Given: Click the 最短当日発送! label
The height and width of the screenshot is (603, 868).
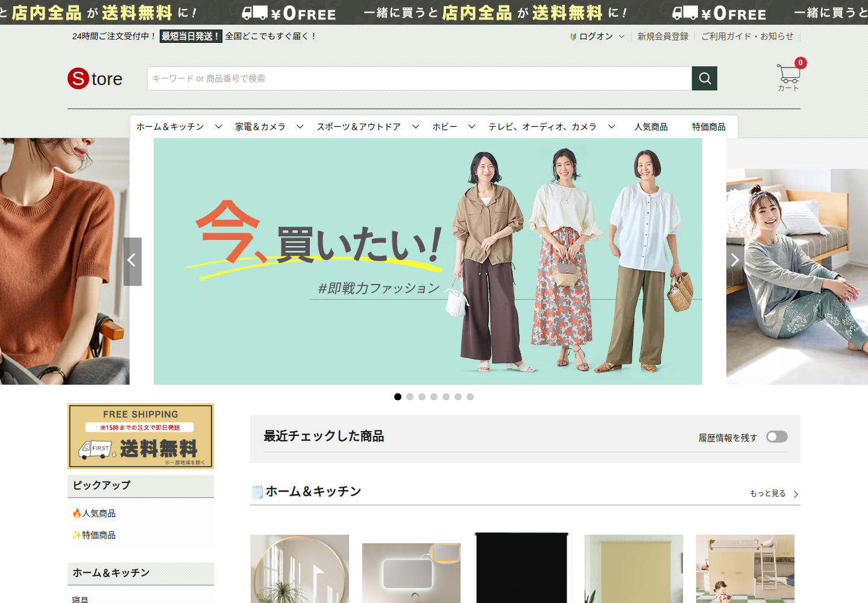Looking at the screenshot, I should (191, 36).
